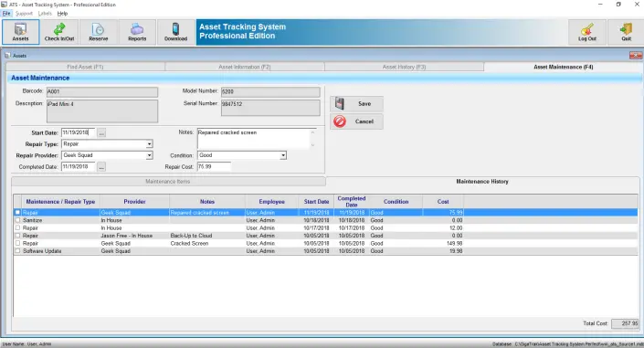The image size is (644, 348).
Task: Tick the checkbox for Software Update row
Action: [x=17, y=250]
